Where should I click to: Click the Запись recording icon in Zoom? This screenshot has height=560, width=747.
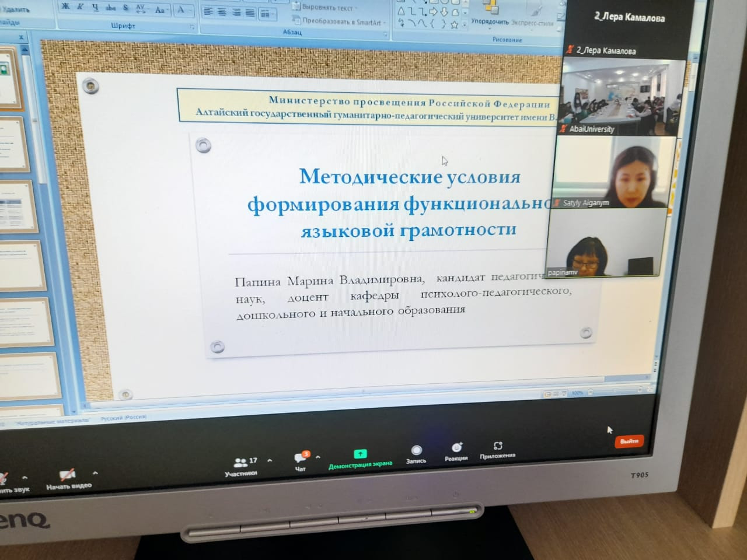(x=416, y=455)
